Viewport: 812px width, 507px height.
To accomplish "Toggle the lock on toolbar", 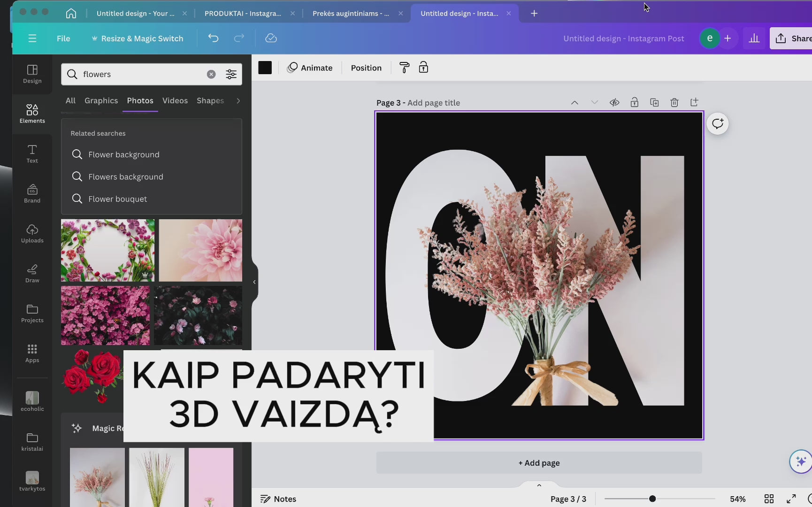I will [423, 68].
